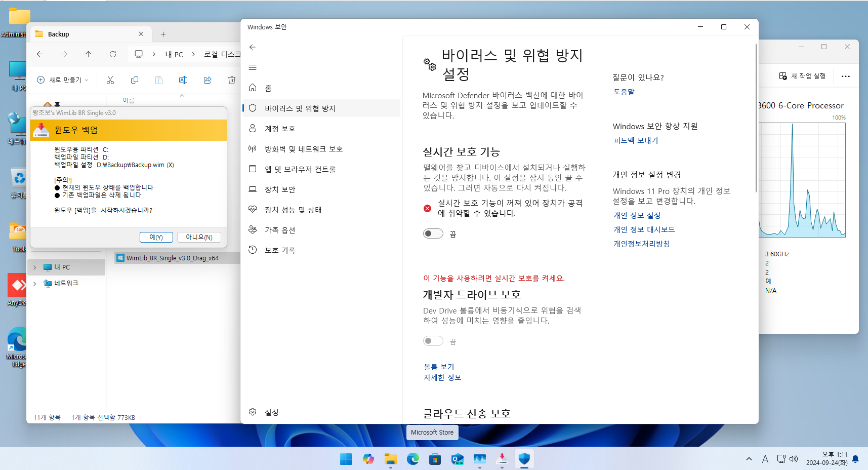Viewport: 868px width, 470px height.
Task: Show hidden tray icons chevron
Action: click(x=749, y=459)
